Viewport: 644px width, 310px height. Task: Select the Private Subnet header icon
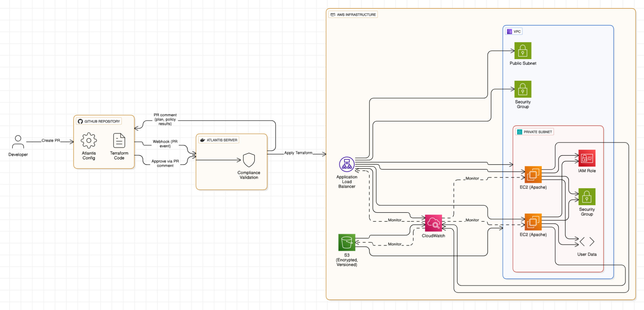pos(520,132)
